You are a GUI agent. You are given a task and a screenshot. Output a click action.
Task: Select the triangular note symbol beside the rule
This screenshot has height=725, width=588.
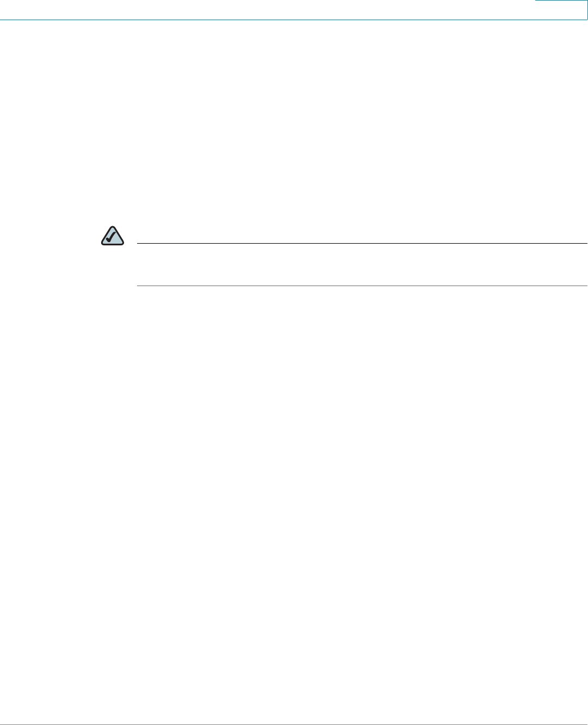pos(113,236)
